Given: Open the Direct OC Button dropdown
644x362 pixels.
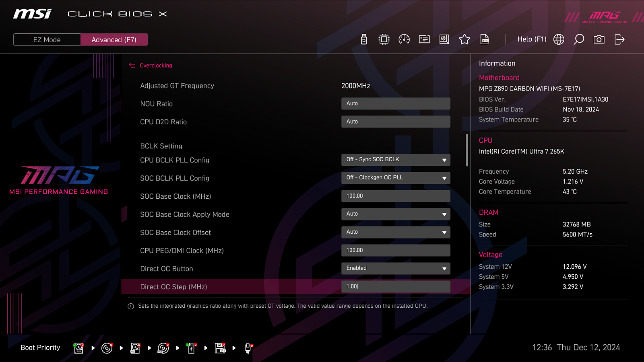Looking at the screenshot, I should coord(396,268).
